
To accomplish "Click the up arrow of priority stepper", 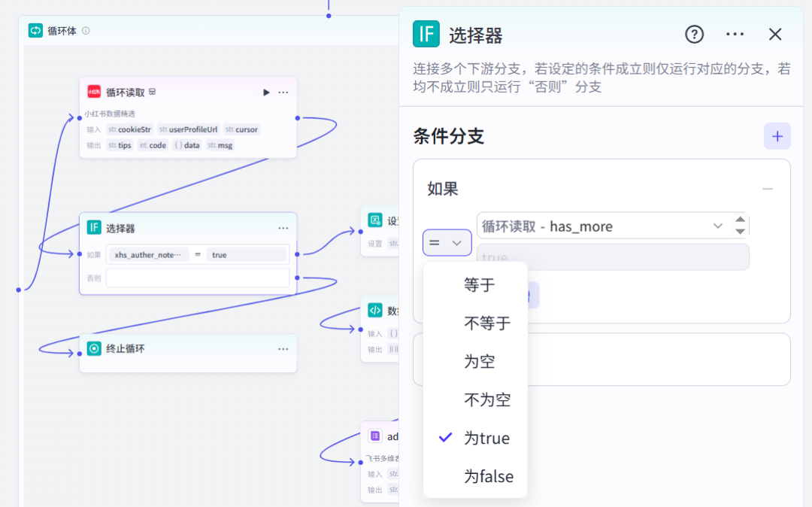I will 741,220.
